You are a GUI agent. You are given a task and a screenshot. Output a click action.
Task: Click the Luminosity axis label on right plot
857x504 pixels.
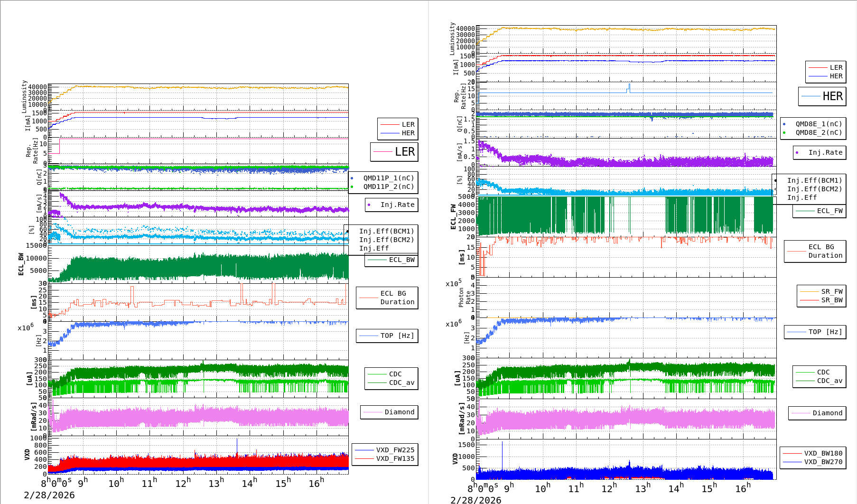coord(452,38)
